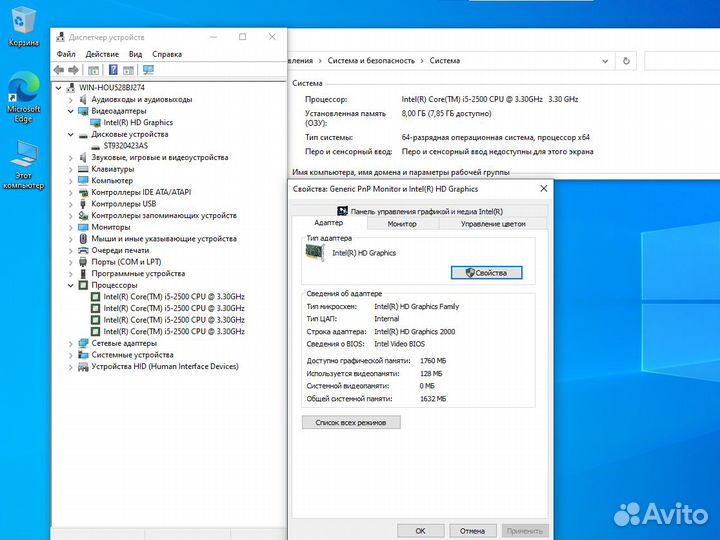Click the 1760 МБ graphics memory value
The width and height of the screenshot is (720, 540).
tap(433, 361)
